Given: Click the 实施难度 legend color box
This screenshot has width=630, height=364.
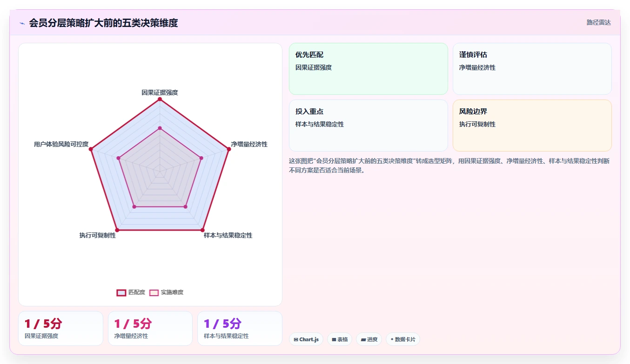Looking at the screenshot, I should coord(154,292).
